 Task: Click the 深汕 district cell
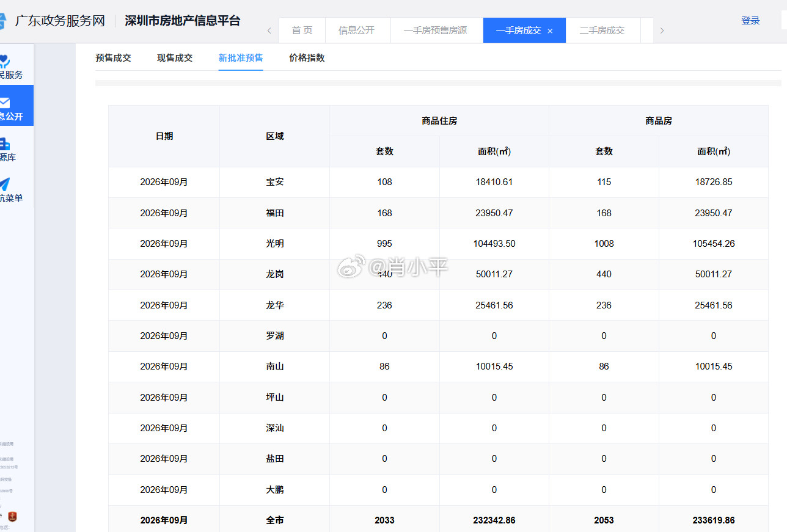pyautogui.click(x=274, y=428)
